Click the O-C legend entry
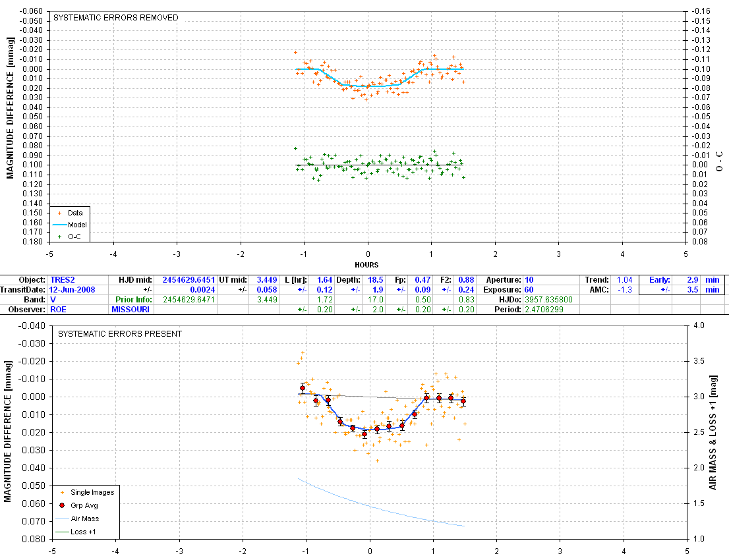Image resolution: width=729 pixels, height=560 pixels. point(70,237)
